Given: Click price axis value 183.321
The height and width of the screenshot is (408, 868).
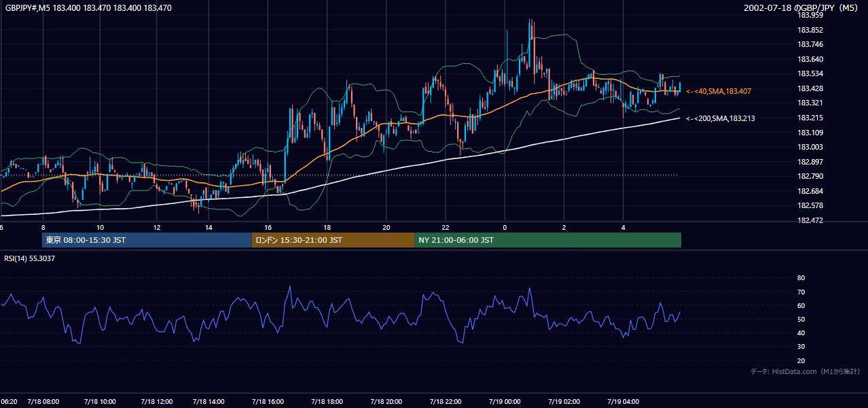Looking at the screenshot, I should point(810,103).
